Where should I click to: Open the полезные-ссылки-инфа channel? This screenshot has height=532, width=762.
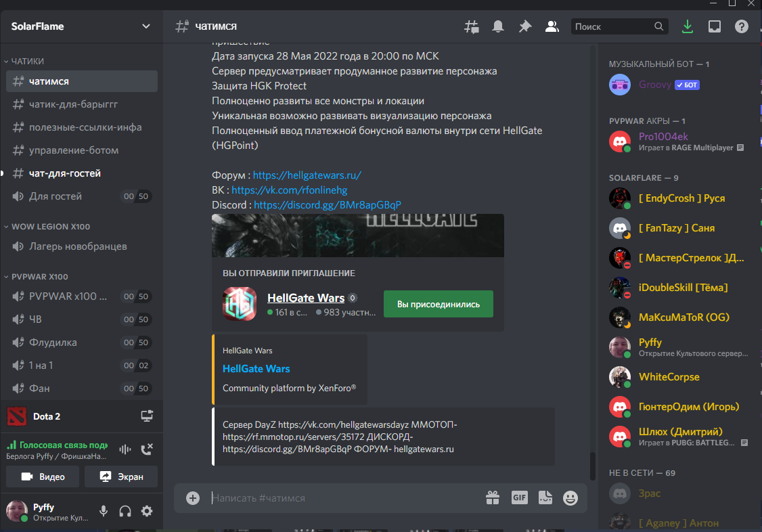click(82, 127)
